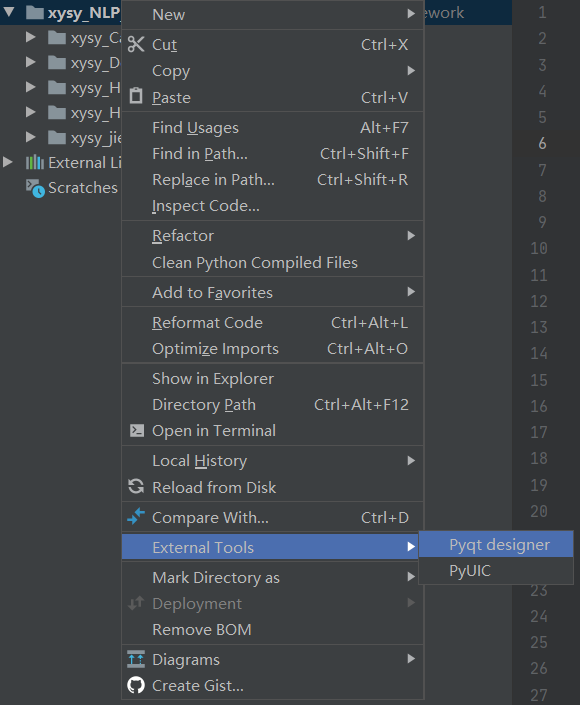Expand the xysy_C folder
Viewport: 580px width, 705px height.
point(31,37)
